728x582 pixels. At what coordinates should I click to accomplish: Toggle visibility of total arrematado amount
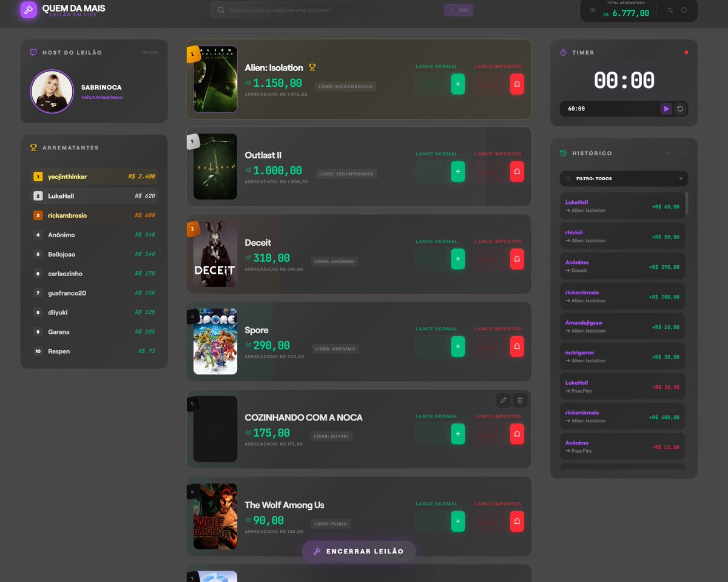pyautogui.click(x=593, y=10)
